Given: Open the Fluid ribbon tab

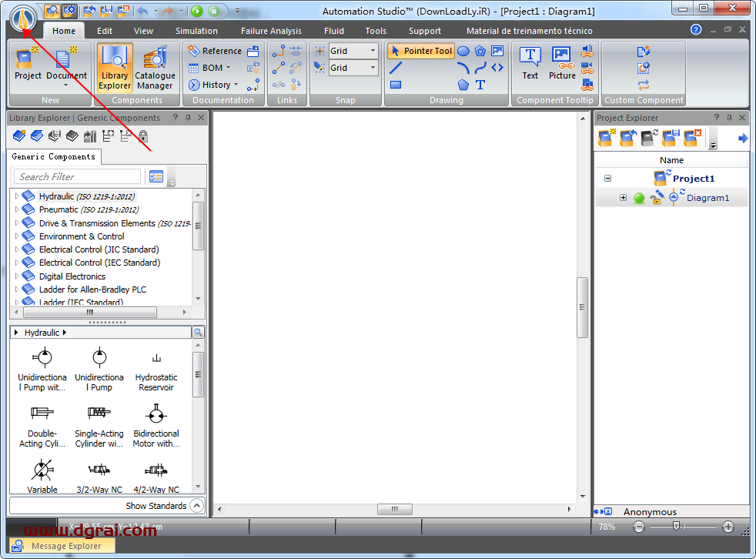Looking at the screenshot, I should pyautogui.click(x=334, y=31).
